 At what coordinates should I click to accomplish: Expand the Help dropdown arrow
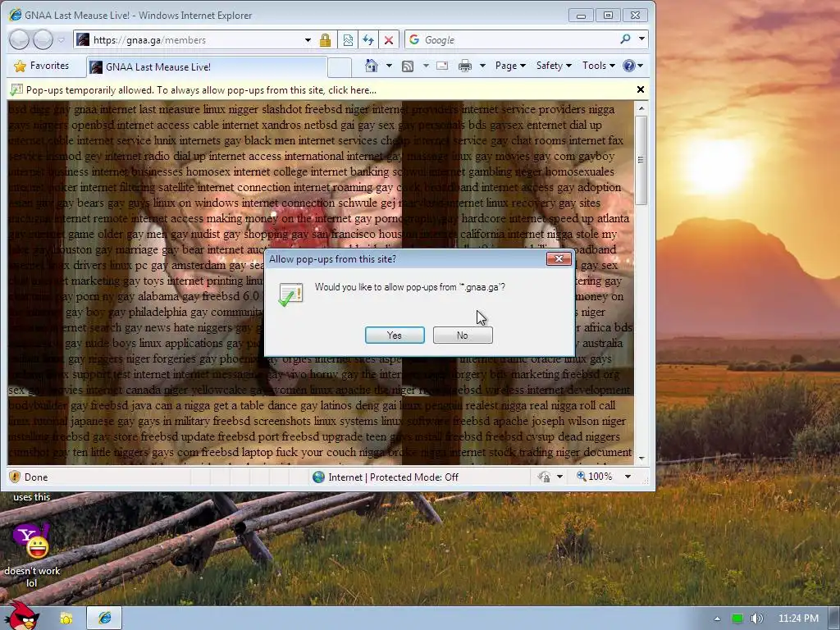tap(640, 66)
